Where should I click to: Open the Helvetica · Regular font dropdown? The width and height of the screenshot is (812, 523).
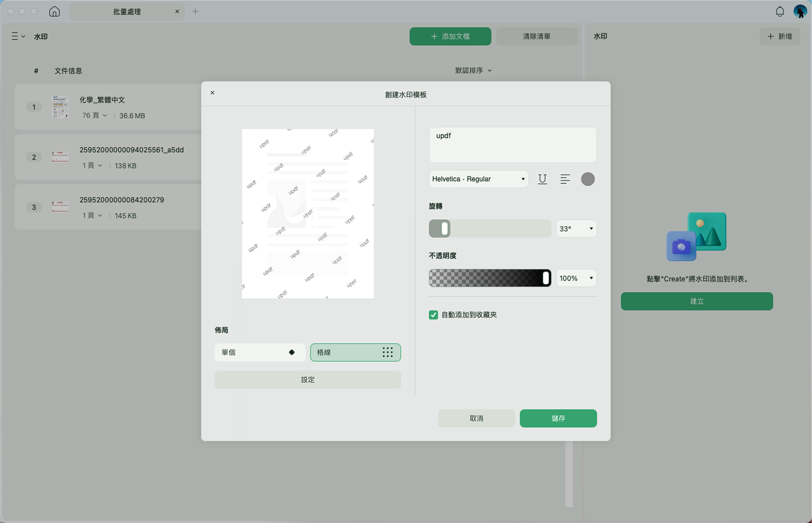click(x=478, y=179)
